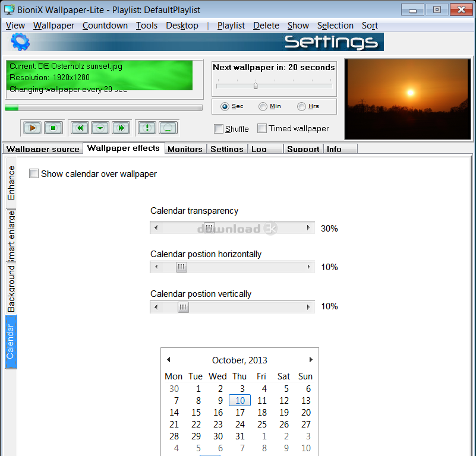
Task: Click the green stop button
Action: coord(53,128)
